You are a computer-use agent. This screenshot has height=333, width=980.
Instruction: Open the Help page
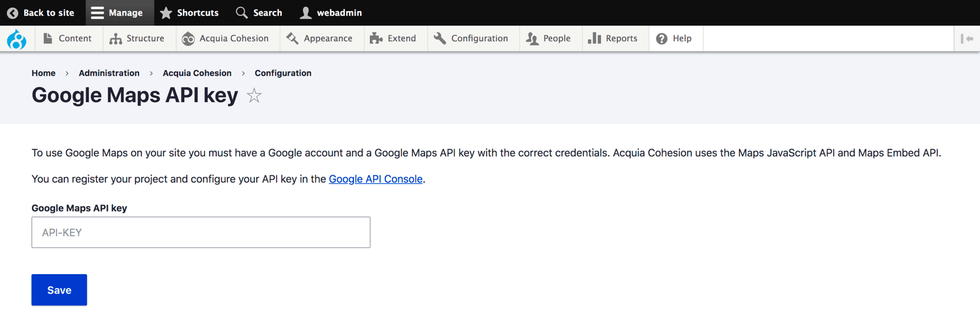674,39
